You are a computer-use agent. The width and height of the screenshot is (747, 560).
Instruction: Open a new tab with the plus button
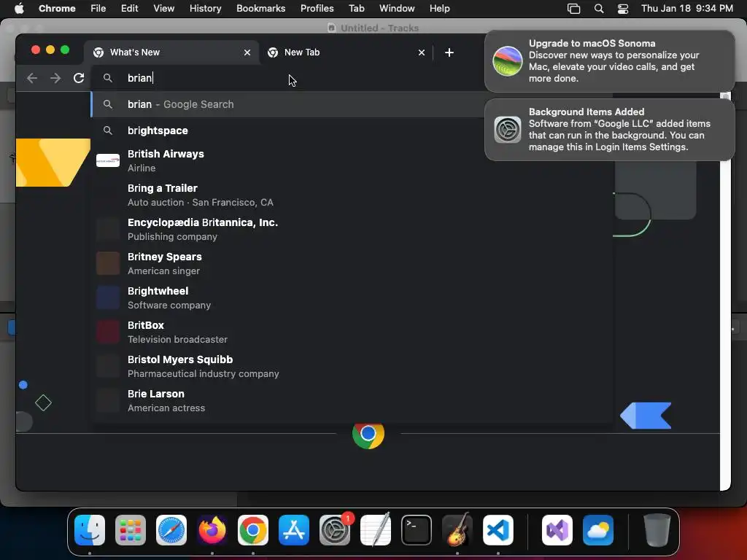(x=449, y=52)
